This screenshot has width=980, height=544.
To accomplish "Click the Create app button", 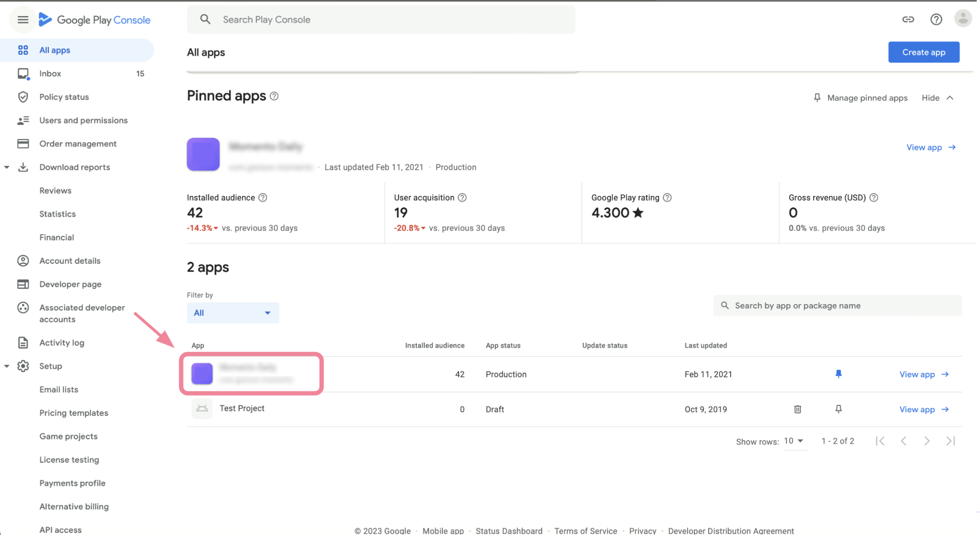I will click(x=924, y=52).
